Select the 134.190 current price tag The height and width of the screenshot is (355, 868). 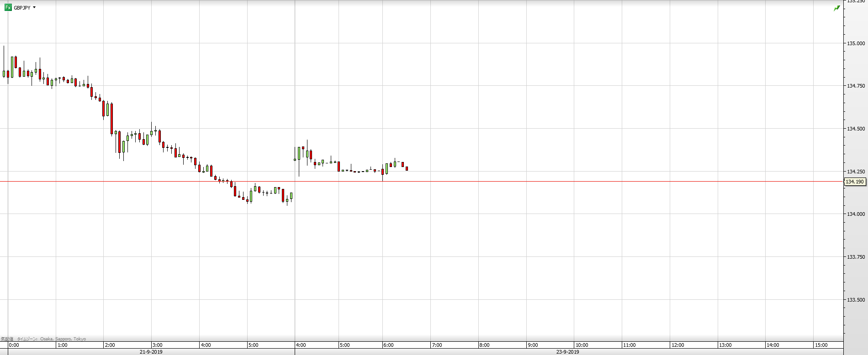[854, 182]
